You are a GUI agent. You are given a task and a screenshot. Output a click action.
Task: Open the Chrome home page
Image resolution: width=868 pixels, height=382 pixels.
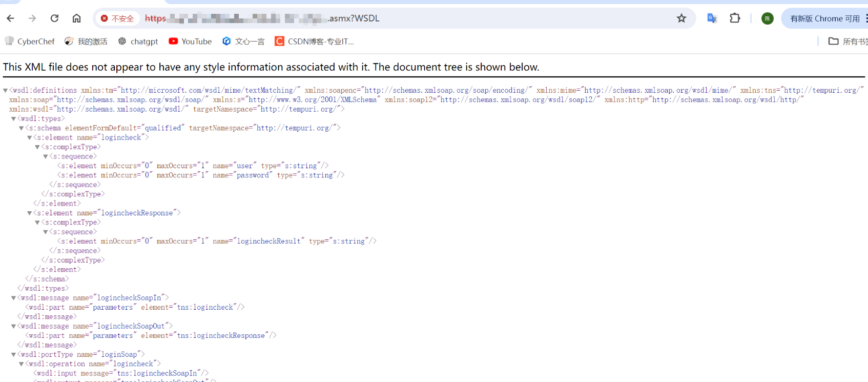76,18
